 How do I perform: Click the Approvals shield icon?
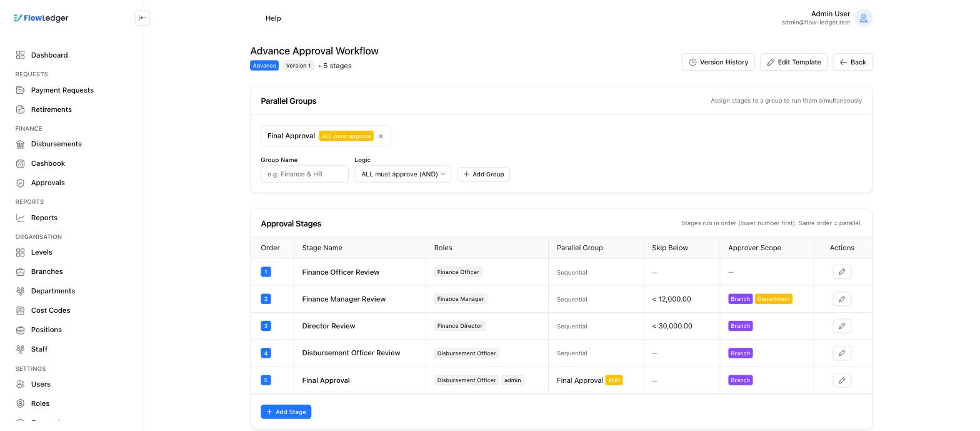(21, 183)
